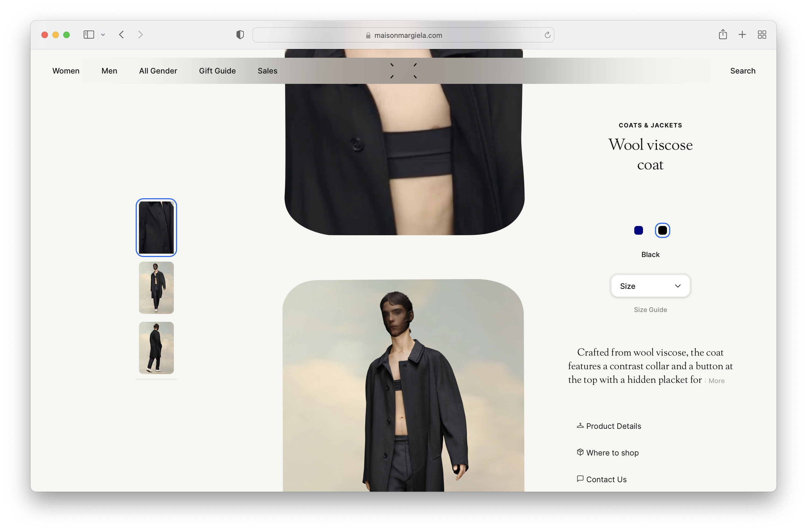807x532 pixels.
Task: Reload the current page
Action: point(547,35)
